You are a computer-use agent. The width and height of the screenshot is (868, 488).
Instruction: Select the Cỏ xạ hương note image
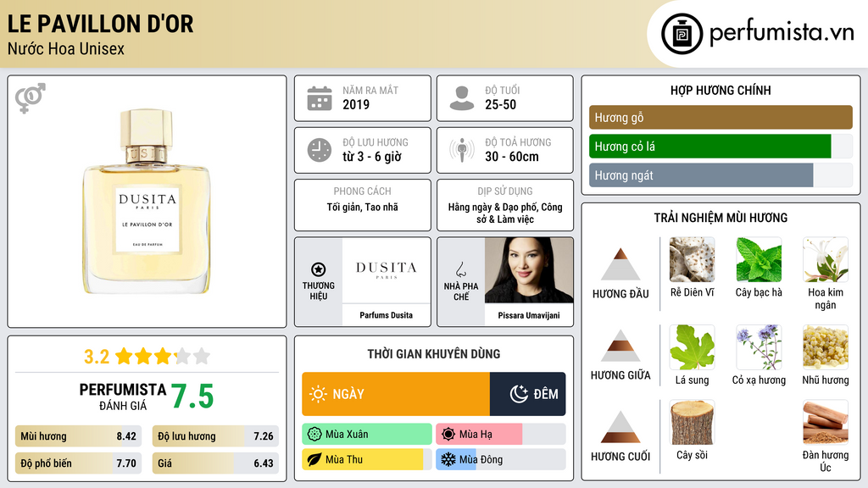(x=759, y=347)
